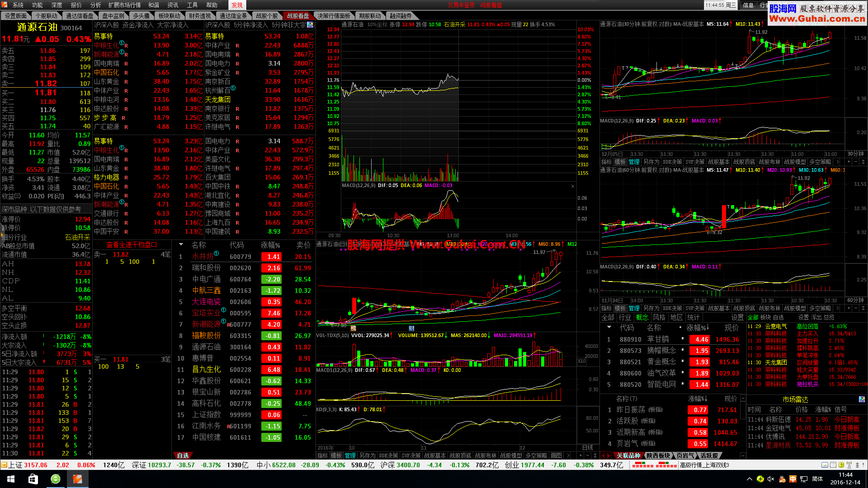The width and height of the screenshot is (868, 488).
Task: Switch to the 战股个股 layout tab
Action: pos(267,16)
